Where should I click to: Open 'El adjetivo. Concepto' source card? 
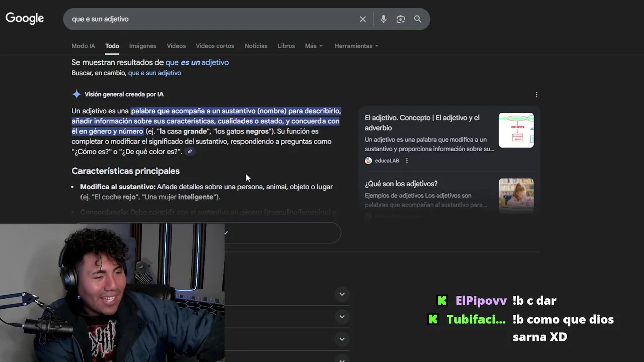pyautogui.click(x=449, y=139)
